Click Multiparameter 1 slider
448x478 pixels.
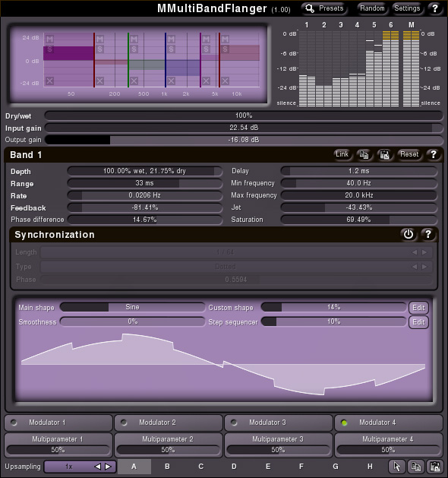[58, 450]
